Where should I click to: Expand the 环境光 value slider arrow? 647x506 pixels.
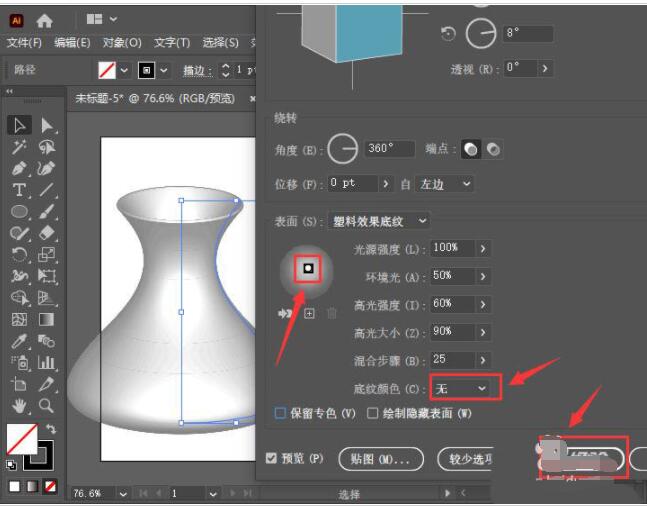pos(483,277)
